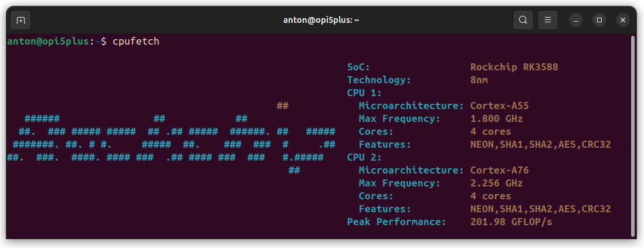
Task: Open the hamburger menu
Action: (548, 20)
